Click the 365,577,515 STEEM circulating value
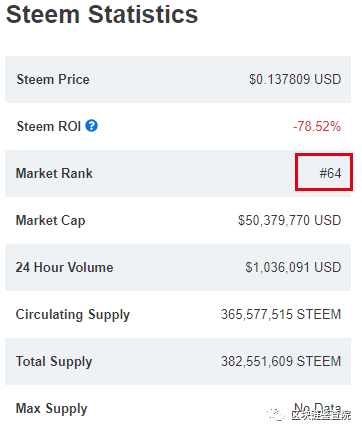 click(281, 314)
